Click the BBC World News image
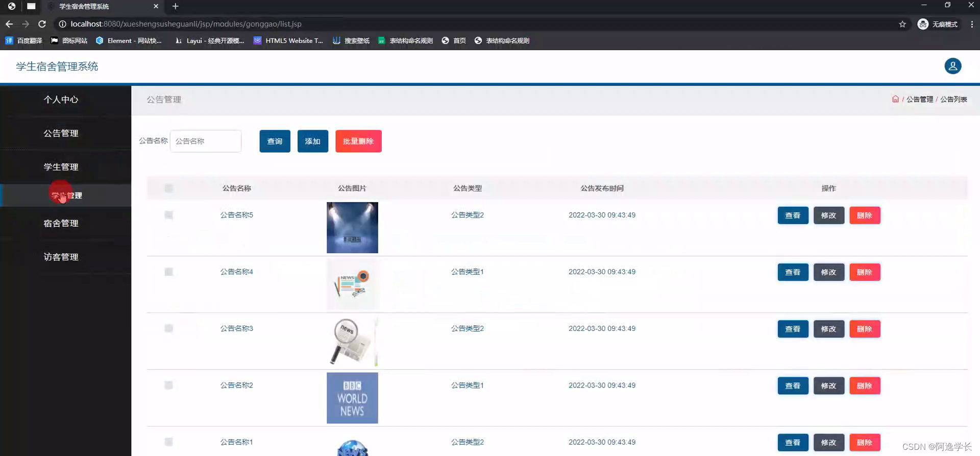The width and height of the screenshot is (980, 456). tap(352, 398)
